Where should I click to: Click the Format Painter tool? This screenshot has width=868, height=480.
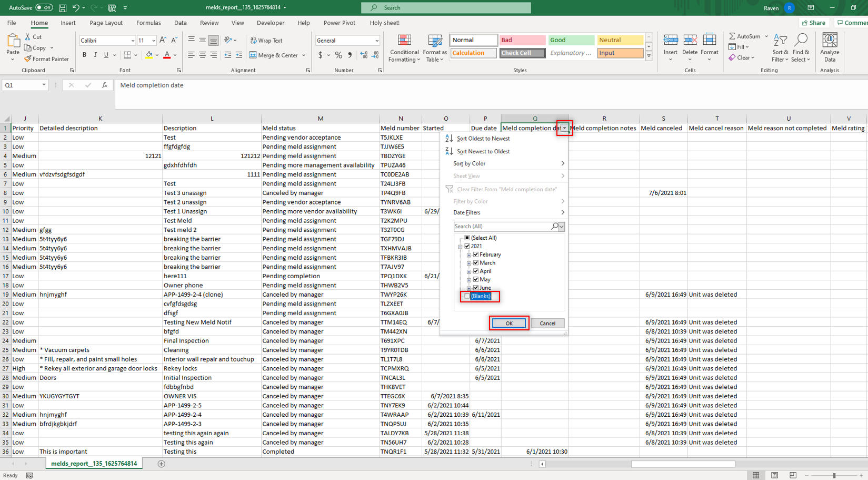pyautogui.click(x=46, y=59)
